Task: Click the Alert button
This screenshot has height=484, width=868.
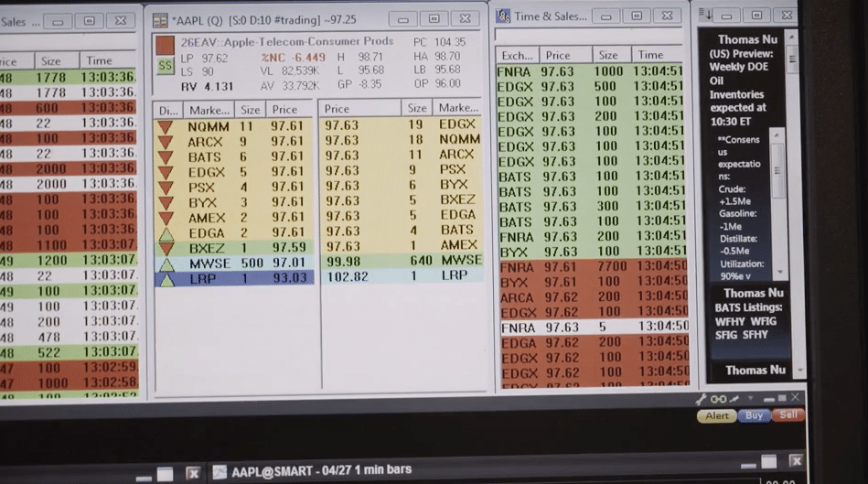Action: [716, 415]
